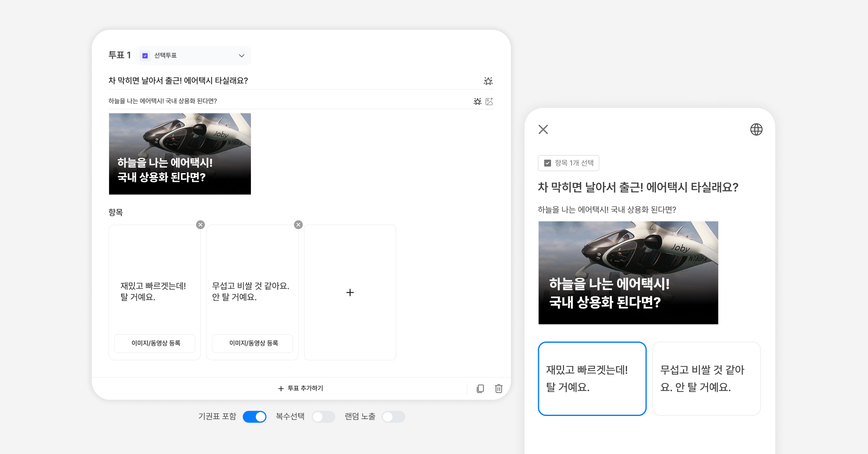Select preview answer 재밌고 빠르겠는데! 탈 거예요.
This screenshot has width=868, height=454.
pyautogui.click(x=592, y=378)
